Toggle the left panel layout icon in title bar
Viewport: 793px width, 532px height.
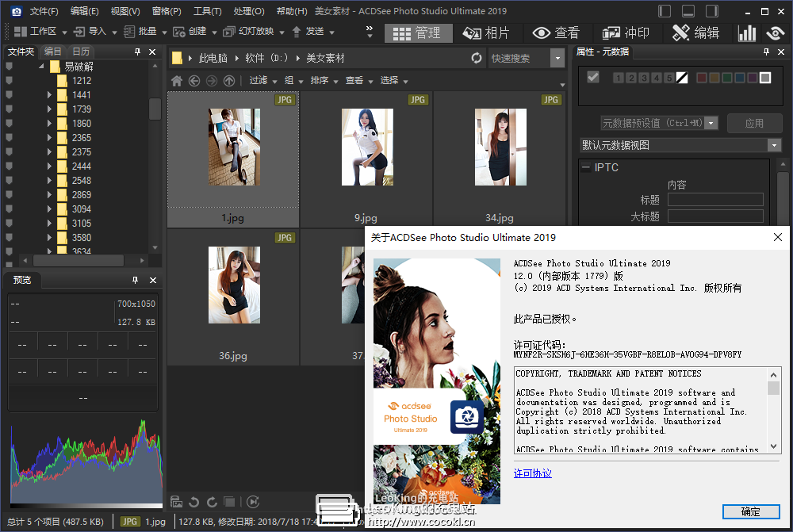(x=665, y=11)
